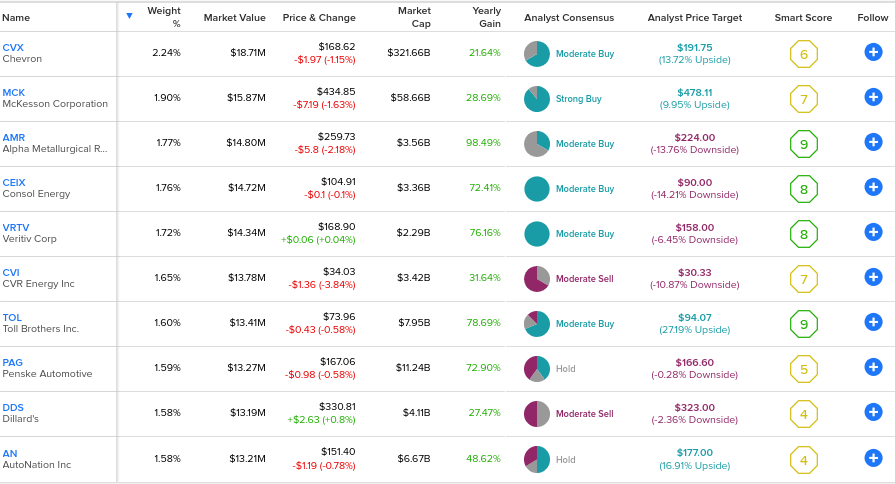Viewport: 895px width, 484px height.
Task: Click Penske Automotive's Smart Score 5 badge
Action: pos(804,369)
